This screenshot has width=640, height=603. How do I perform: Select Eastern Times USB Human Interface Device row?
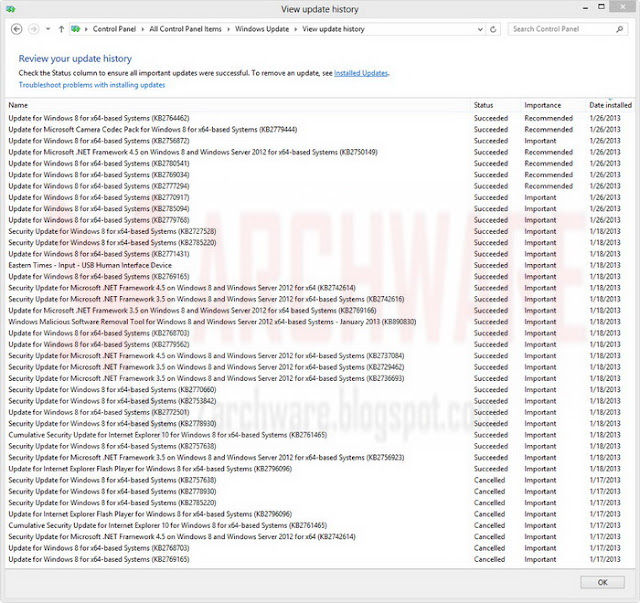[x=320, y=265]
